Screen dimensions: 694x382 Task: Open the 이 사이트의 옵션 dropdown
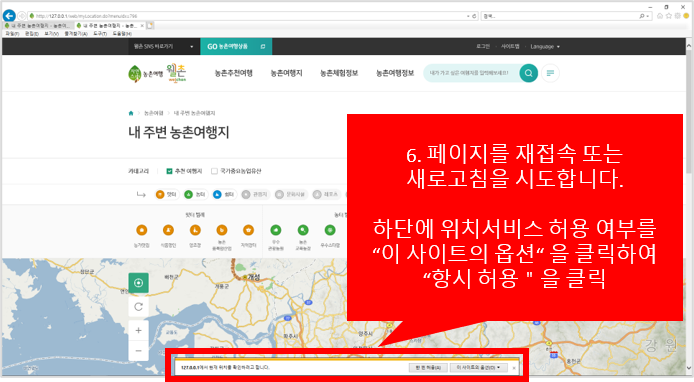(478, 367)
